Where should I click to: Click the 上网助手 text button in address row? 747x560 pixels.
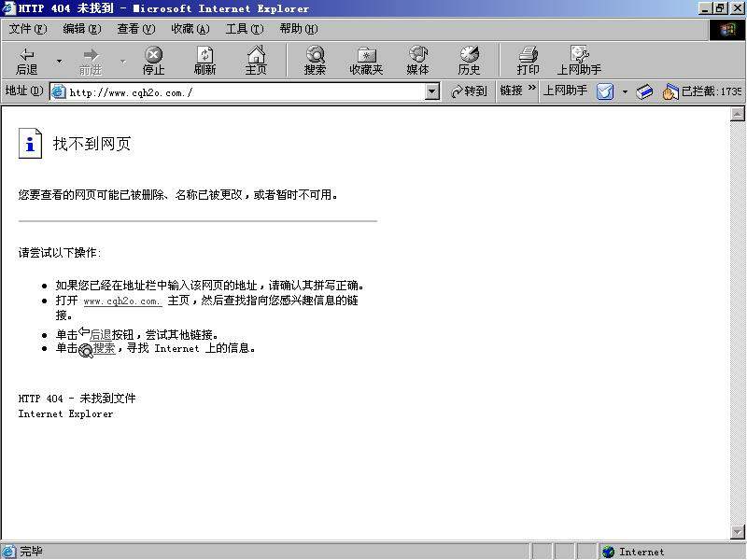[565, 91]
